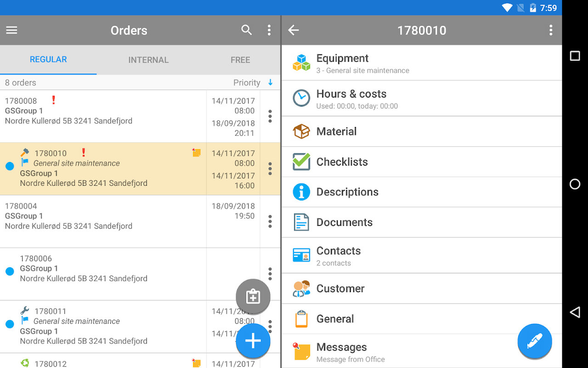Open order 1780004 three-dot options menu
The height and width of the screenshot is (368, 588).
tap(270, 221)
